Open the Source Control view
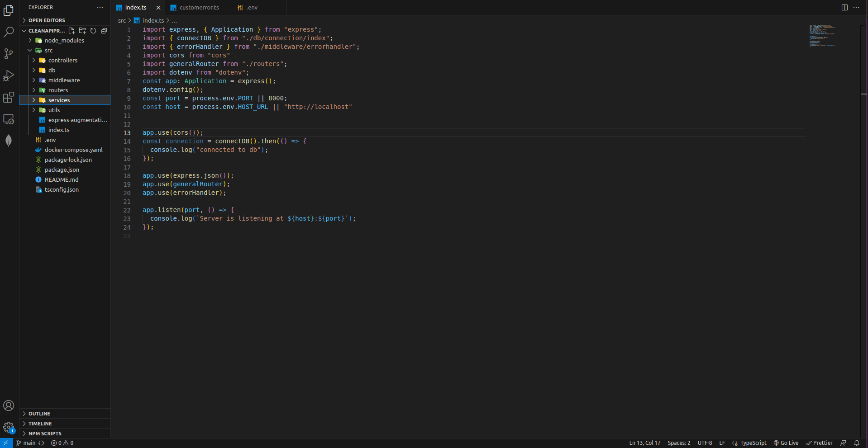The height and width of the screenshot is (448, 868). click(x=9, y=54)
